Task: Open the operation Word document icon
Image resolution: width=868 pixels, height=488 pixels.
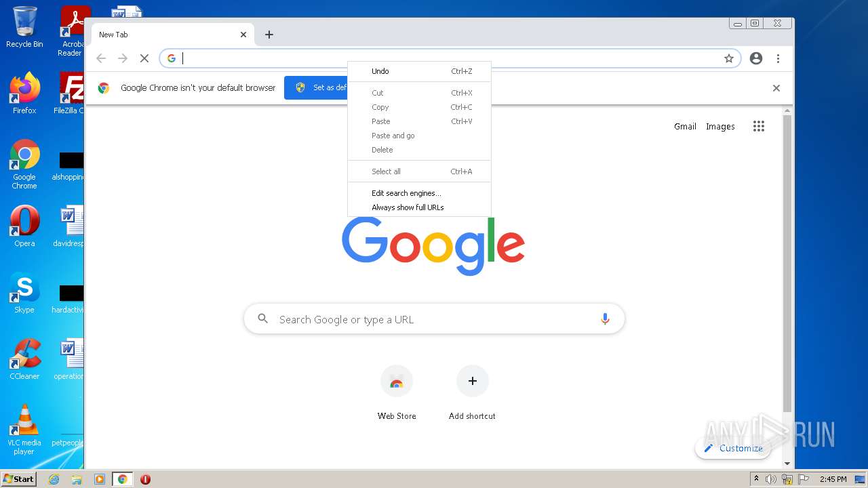Action: [x=69, y=359]
